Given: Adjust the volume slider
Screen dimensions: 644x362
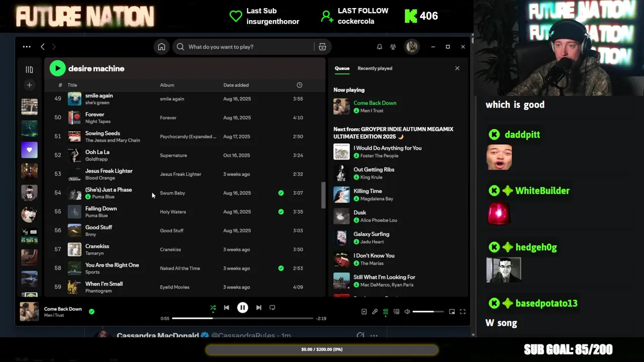Looking at the screenshot, I should click(x=428, y=312).
